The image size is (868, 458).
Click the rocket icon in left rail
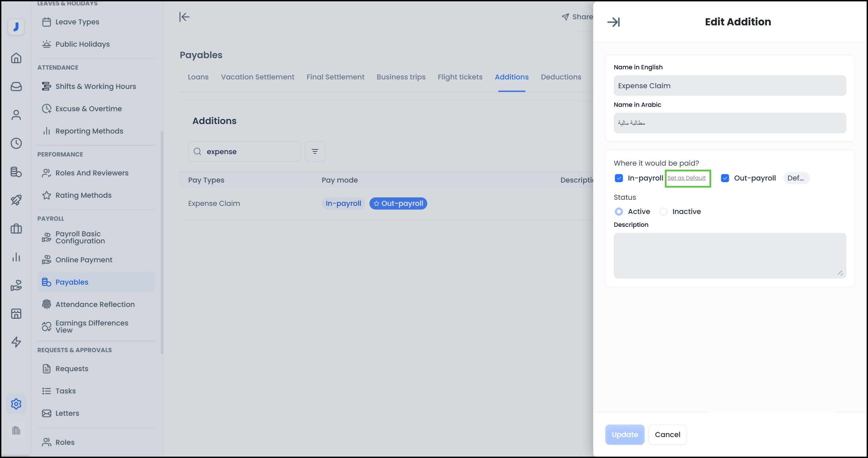point(16,200)
